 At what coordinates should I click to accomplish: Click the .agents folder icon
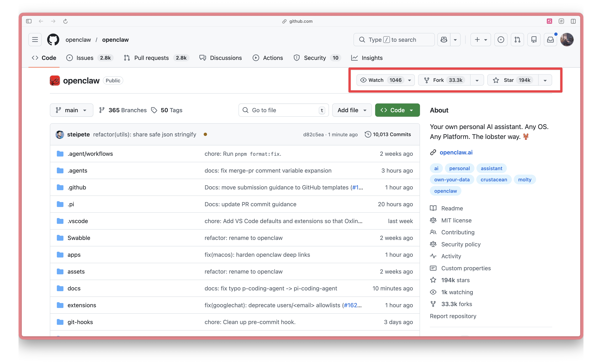coord(60,171)
